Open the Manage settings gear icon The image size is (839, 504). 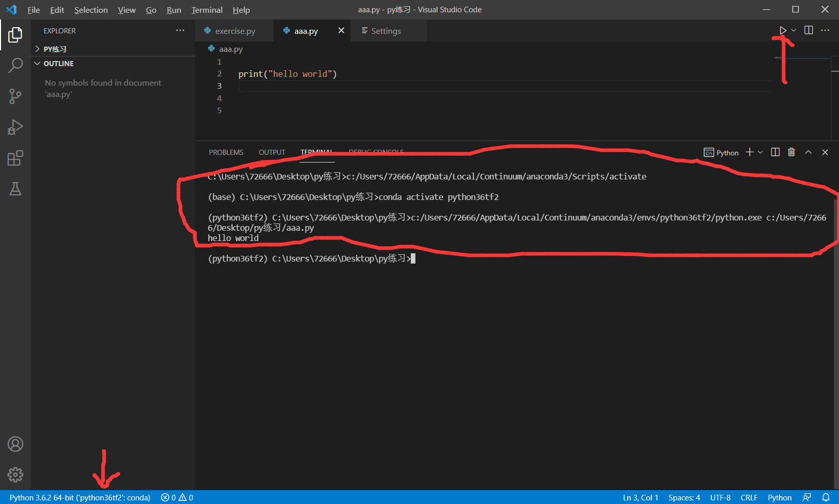click(15, 475)
